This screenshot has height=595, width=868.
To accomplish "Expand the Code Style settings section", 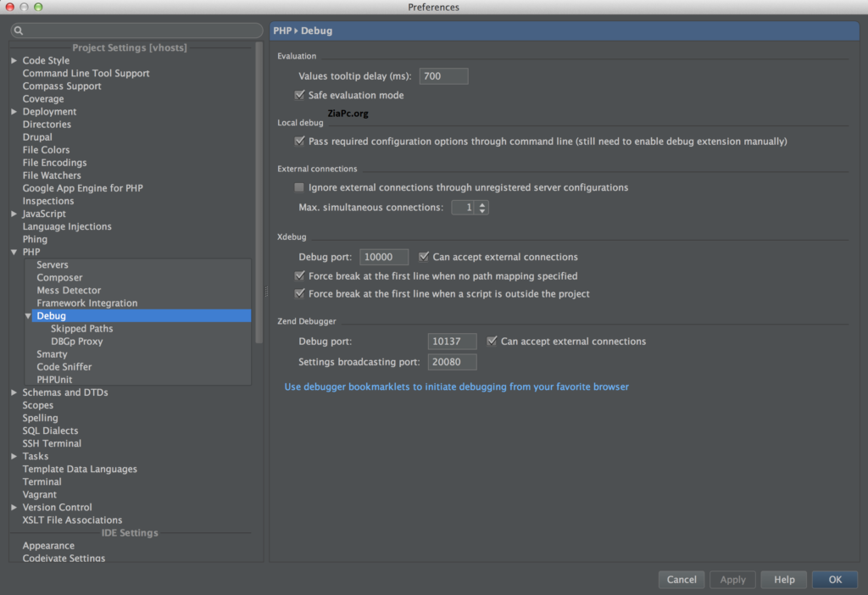I will [13, 60].
